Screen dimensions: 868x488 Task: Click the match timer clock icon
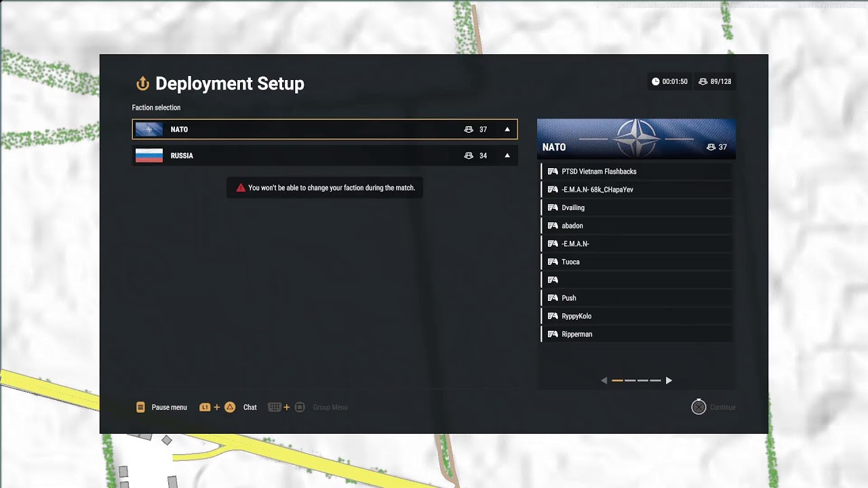pyautogui.click(x=655, y=81)
